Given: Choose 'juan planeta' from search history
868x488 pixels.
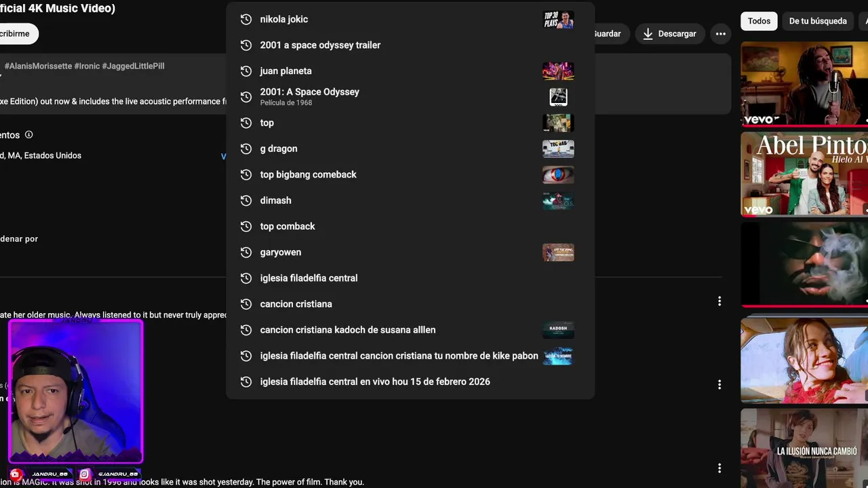Looking at the screenshot, I should pos(410,70).
